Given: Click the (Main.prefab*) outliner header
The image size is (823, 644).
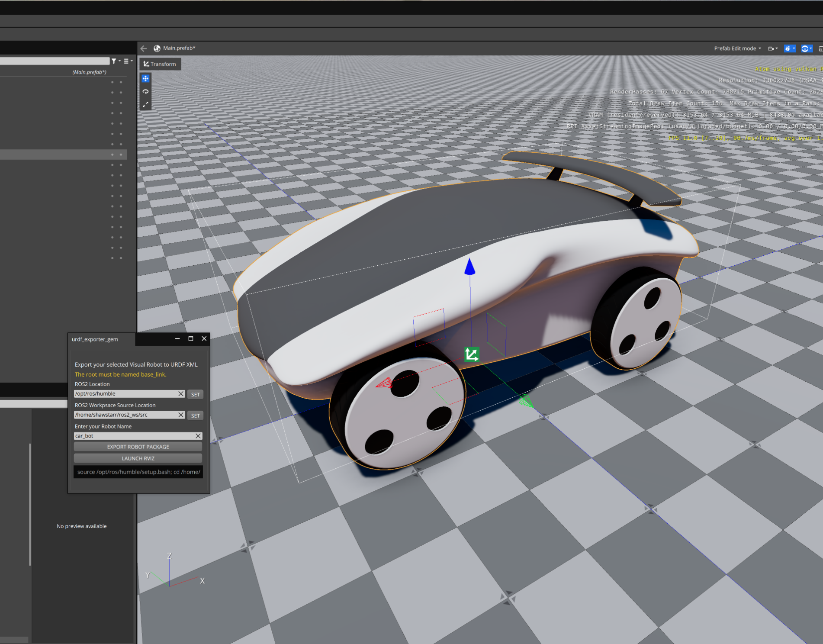Looking at the screenshot, I should 89,72.
